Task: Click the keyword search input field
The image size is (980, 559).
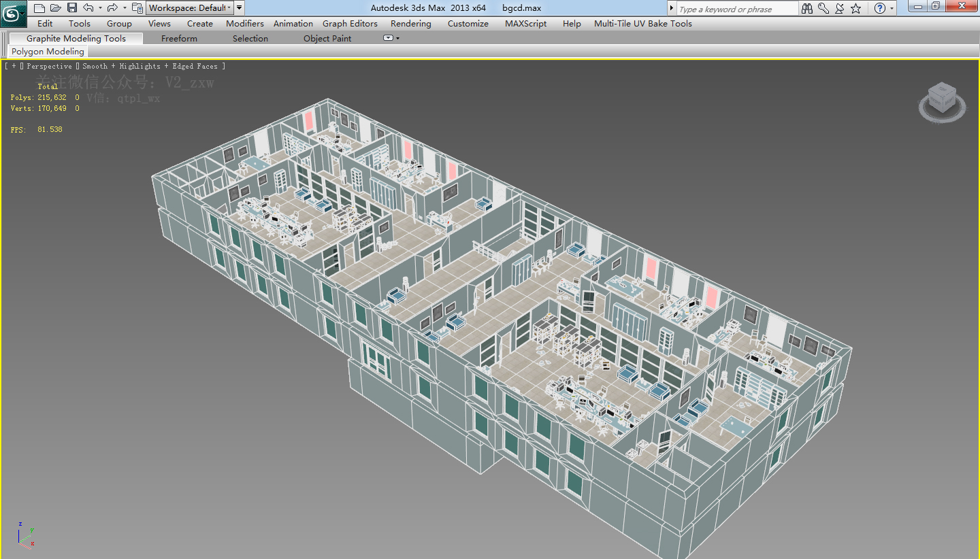Action: 737,9
